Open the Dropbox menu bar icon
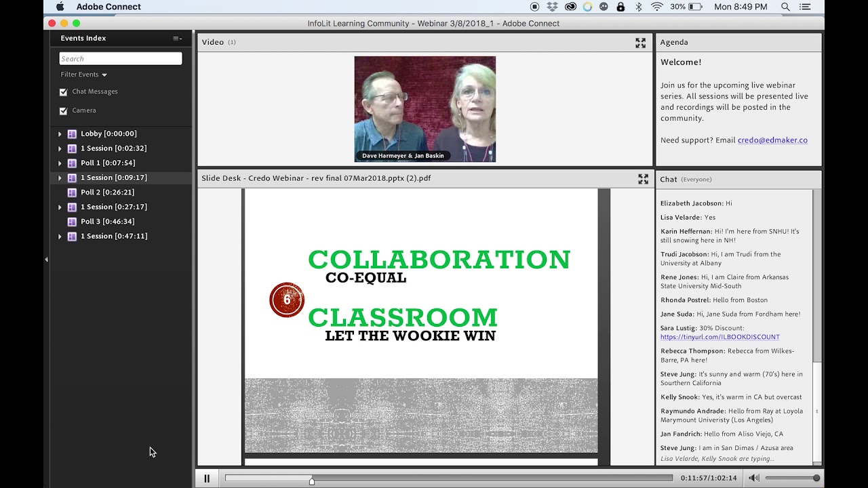The width and height of the screenshot is (868, 488). [x=552, y=7]
